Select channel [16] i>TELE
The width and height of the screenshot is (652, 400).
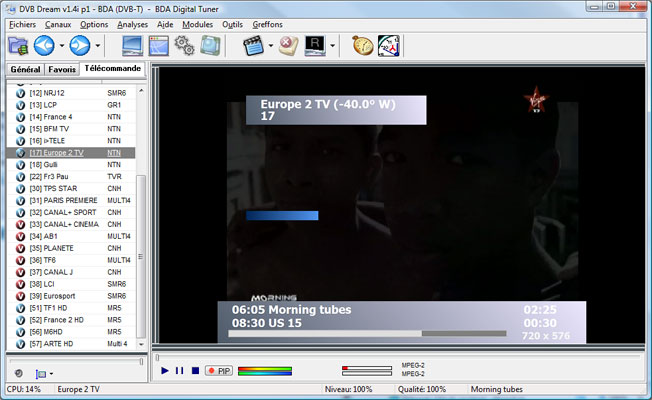tap(71, 141)
